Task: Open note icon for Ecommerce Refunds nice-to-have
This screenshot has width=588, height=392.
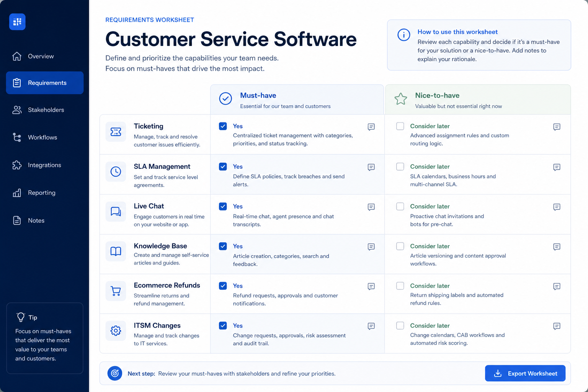Action: [557, 286]
